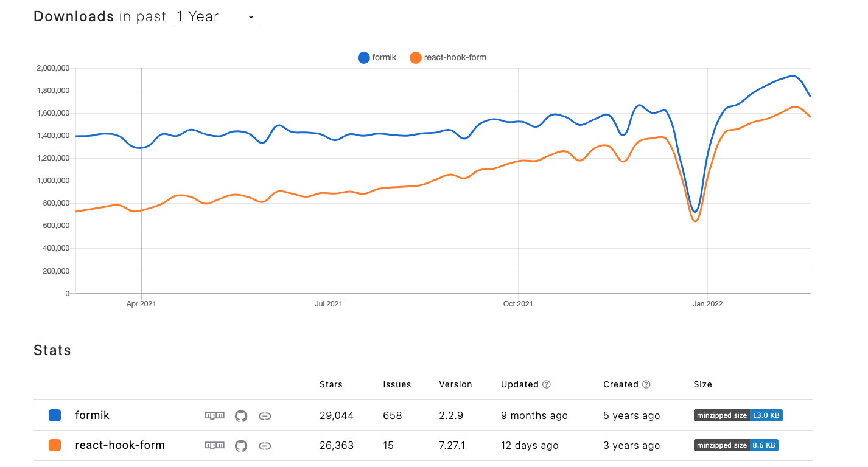
Task: Click '3 years ago' created value
Action: (x=632, y=446)
